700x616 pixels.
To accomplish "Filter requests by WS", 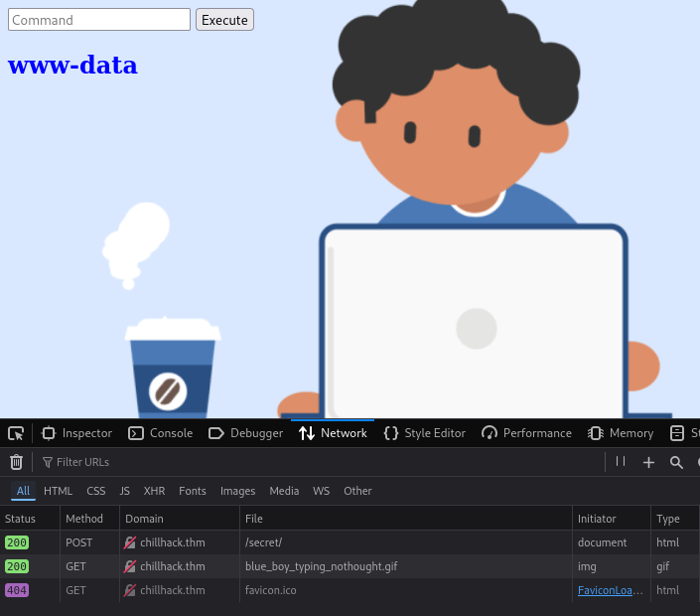I will 321,491.
